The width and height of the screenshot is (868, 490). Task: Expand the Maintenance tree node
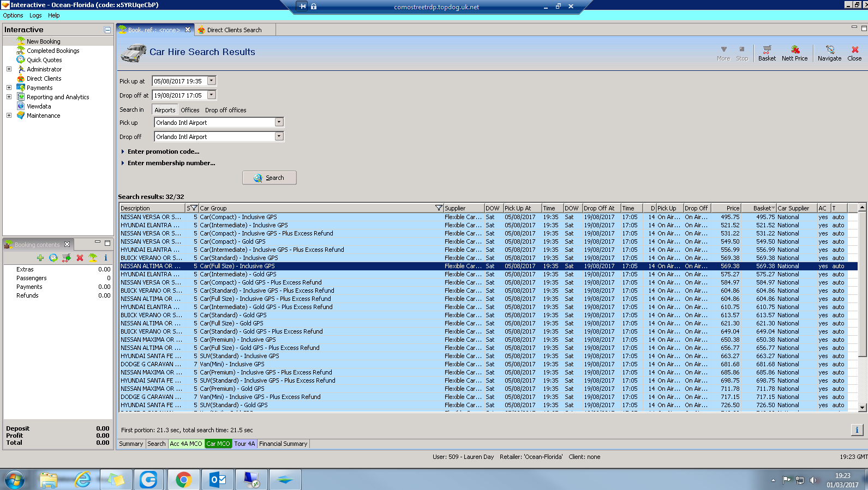pos(9,116)
